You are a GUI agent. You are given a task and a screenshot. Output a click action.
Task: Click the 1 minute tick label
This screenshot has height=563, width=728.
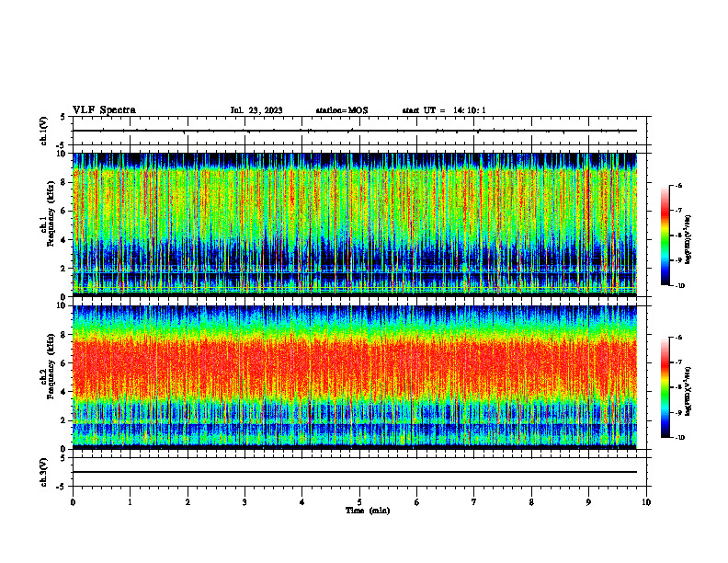(130, 502)
